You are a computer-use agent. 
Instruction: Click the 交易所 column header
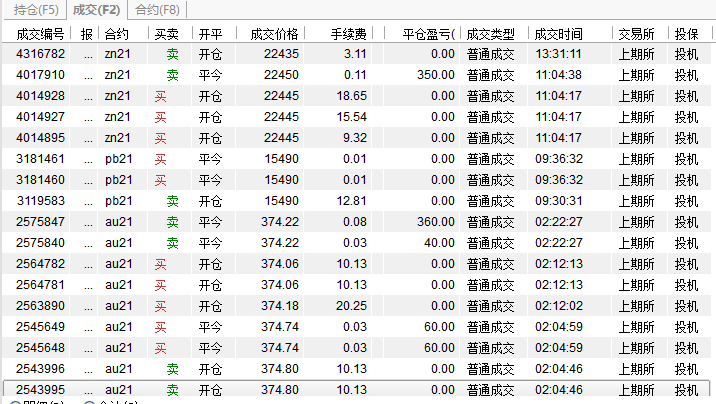[636, 34]
